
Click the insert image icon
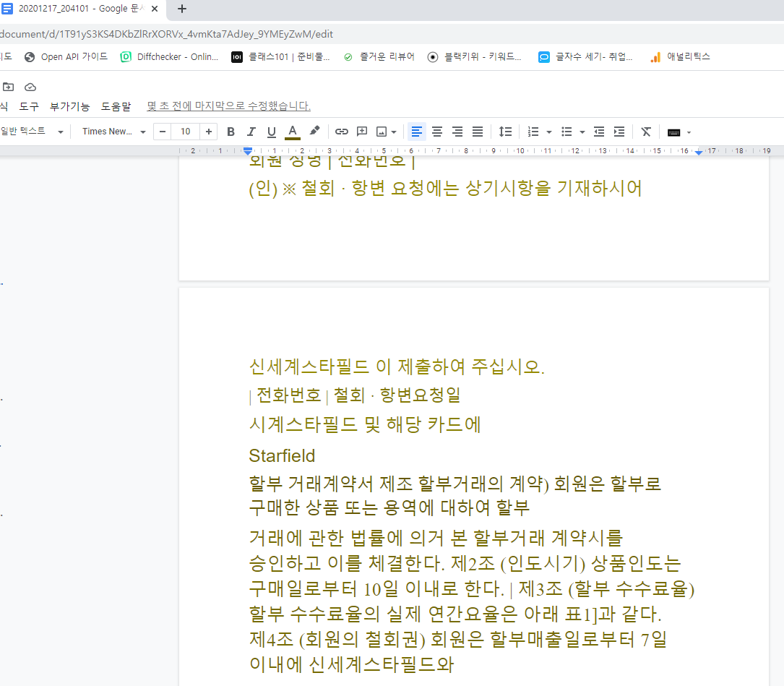coord(382,132)
